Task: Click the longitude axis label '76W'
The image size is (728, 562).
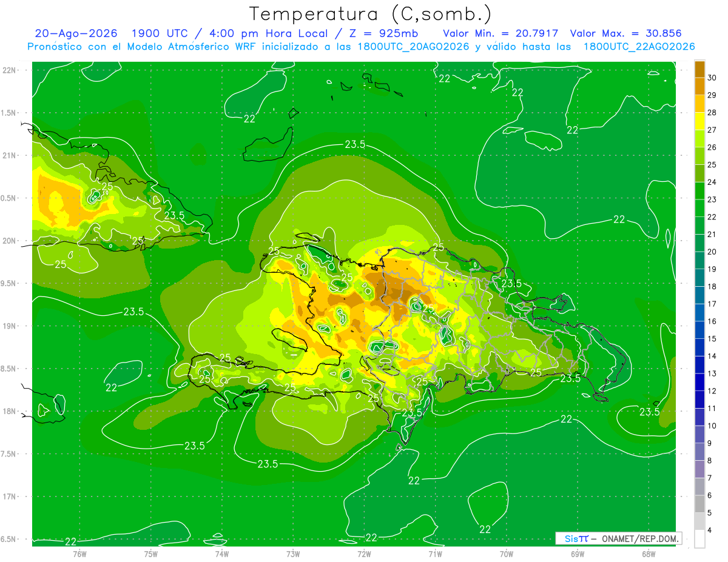Action: pos(79,554)
